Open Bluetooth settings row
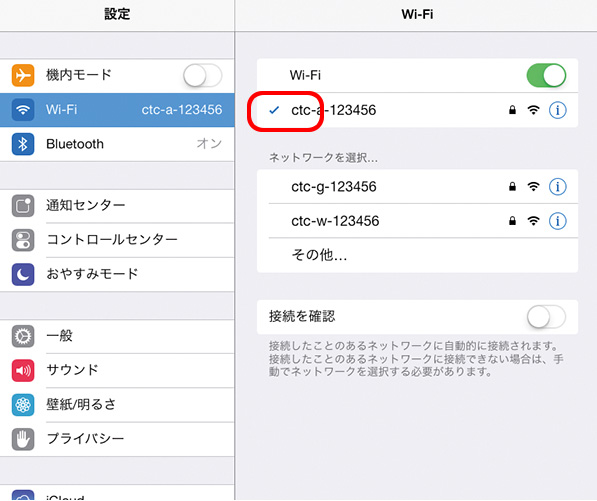 pyautogui.click(x=117, y=144)
